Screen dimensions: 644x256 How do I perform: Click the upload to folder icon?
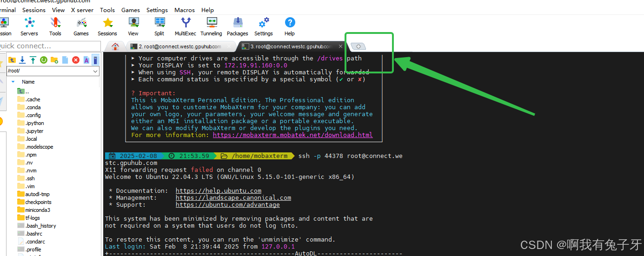(33, 60)
